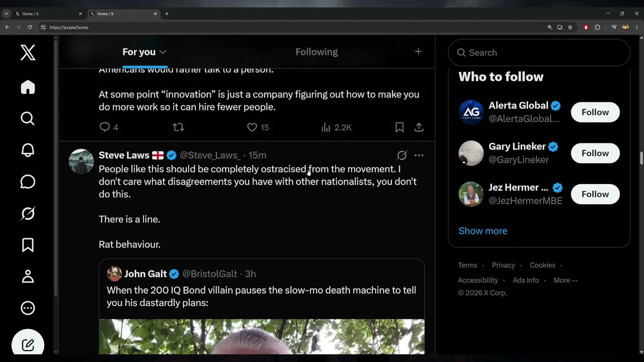
Task: Open more options on Steve Laws post
Action: 419,155
